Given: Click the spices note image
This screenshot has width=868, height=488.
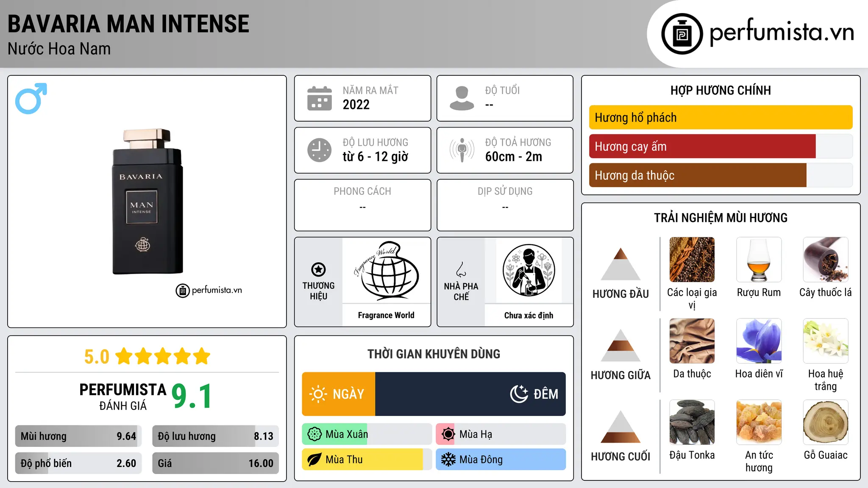Looking at the screenshot, I should (692, 260).
